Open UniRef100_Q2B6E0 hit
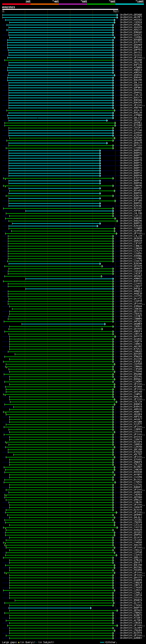This screenshot has width=146, height=644. pyautogui.click(x=131, y=638)
